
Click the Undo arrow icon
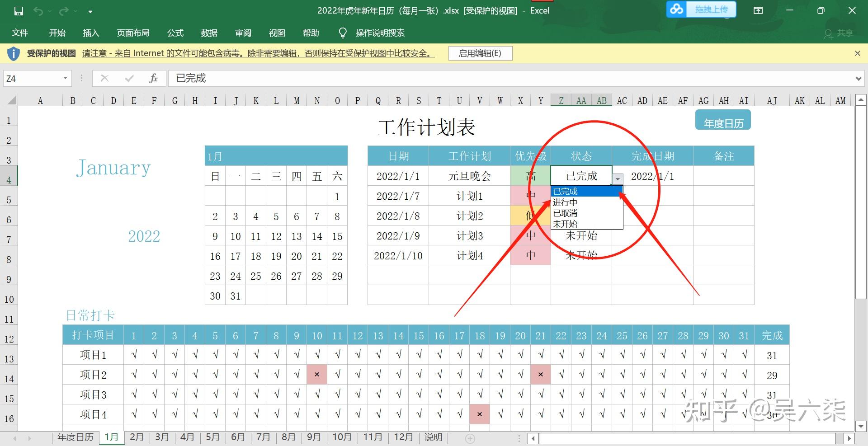(38, 11)
